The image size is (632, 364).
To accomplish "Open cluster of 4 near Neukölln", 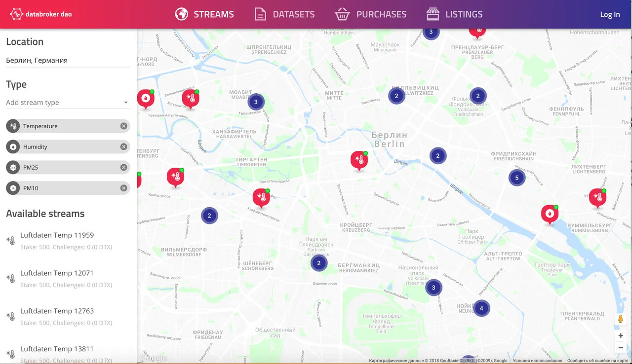I will coord(481,308).
